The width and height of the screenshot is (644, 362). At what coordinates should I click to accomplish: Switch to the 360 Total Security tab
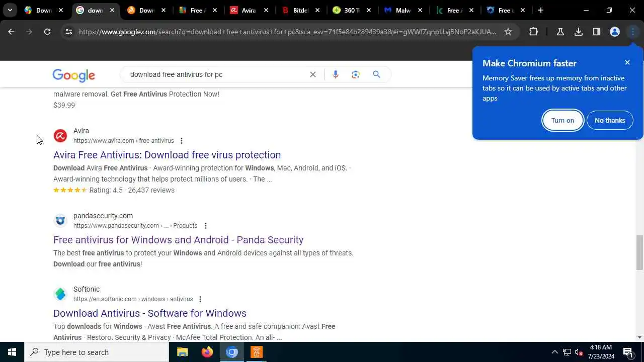[352, 10]
